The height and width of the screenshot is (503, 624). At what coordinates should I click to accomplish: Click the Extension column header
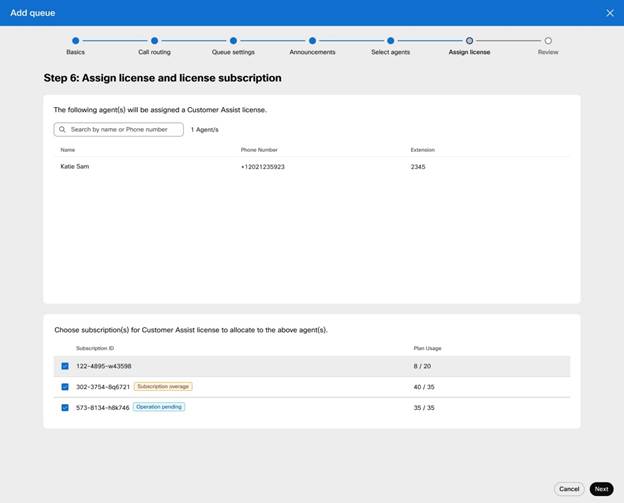pos(423,150)
